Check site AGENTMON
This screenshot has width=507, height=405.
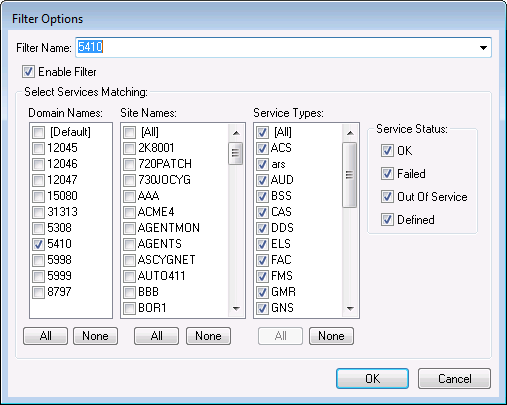coord(129,228)
